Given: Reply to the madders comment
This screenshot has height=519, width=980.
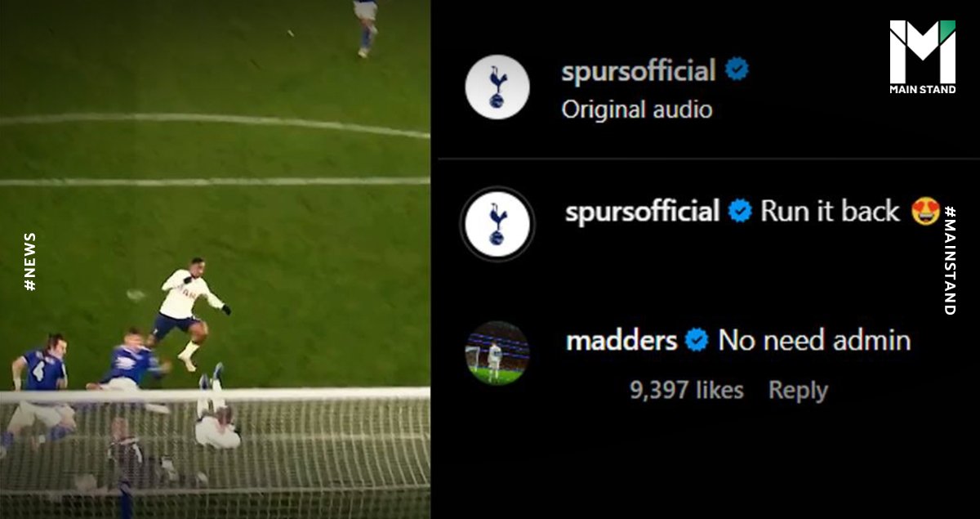Looking at the screenshot, I should click(798, 391).
